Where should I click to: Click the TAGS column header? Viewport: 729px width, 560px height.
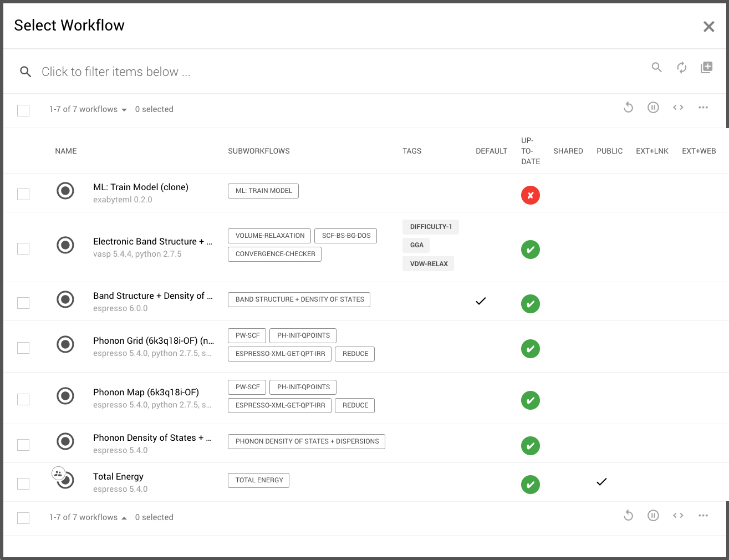[412, 150]
